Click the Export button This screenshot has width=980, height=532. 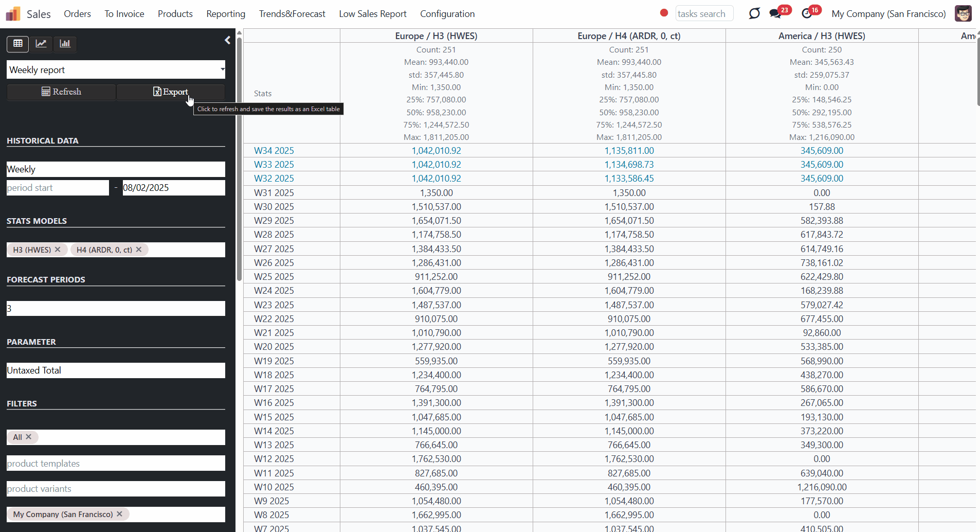click(x=171, y=92)
